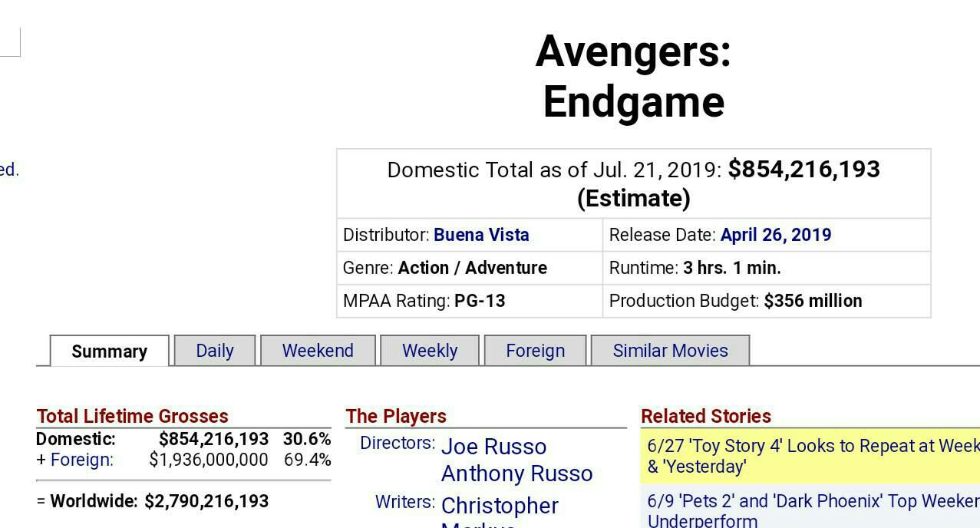
Task: Select the Summary tab
Action: 109,351
